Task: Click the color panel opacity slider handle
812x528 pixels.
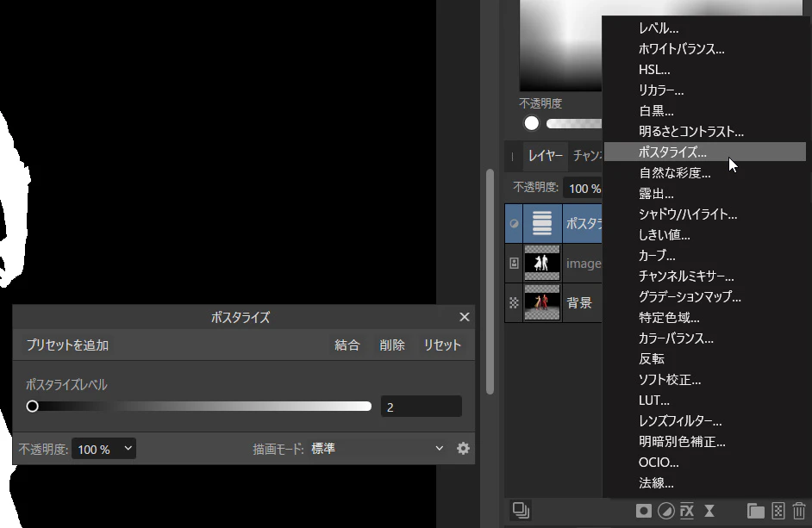Action: tap(531, 123)
